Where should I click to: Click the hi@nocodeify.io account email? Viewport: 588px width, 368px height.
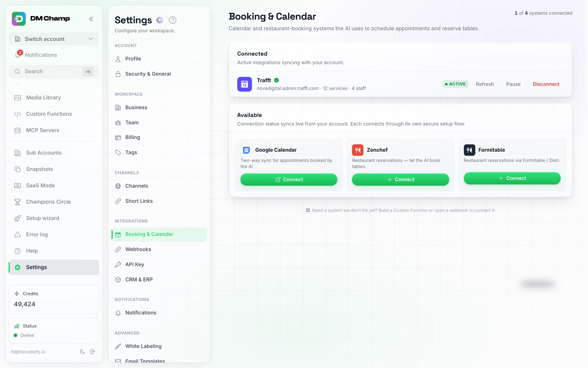(x=28, y=352)
